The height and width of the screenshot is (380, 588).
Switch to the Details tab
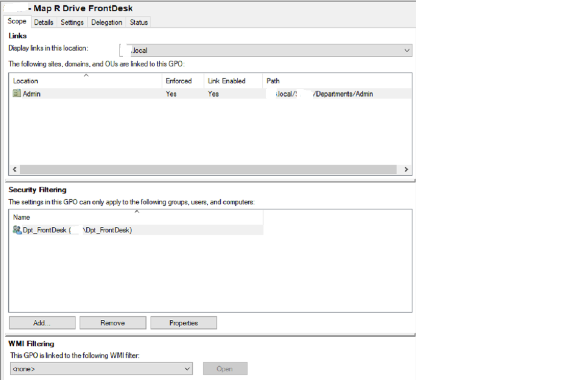click(43, 22)
